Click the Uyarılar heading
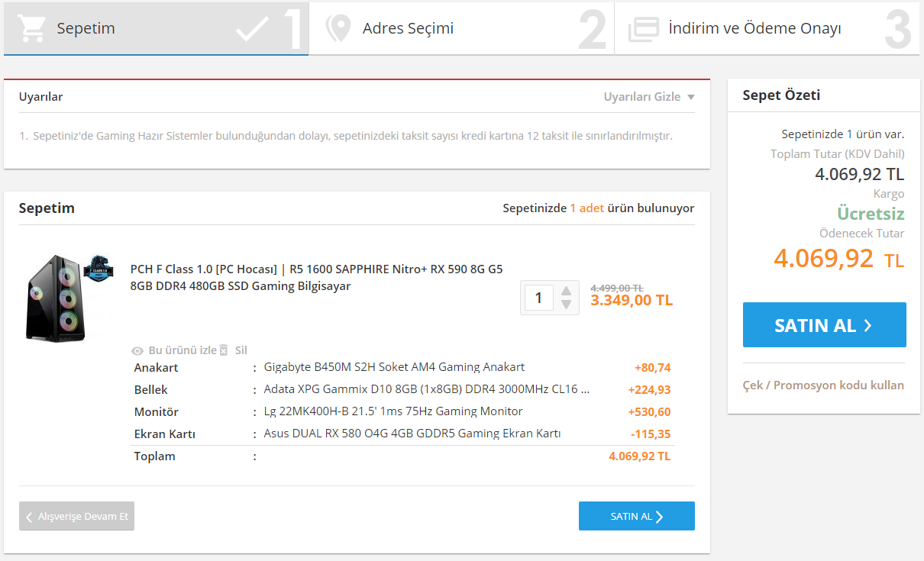This screenshot has width=924, height=561. click(x=41, y=97)
